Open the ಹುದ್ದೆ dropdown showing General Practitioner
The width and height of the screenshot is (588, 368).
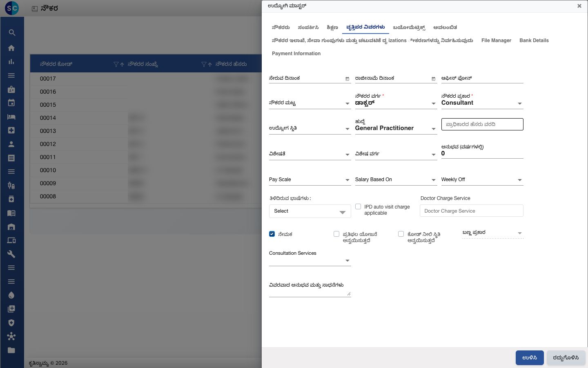pyautogui.click(x=396, y=128)
